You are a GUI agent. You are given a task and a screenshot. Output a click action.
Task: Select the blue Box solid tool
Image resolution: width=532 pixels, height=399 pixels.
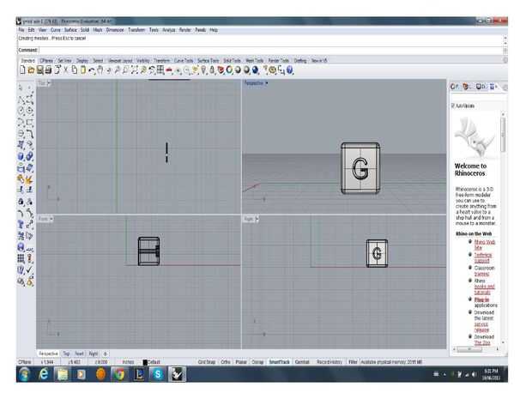(21, 156)
